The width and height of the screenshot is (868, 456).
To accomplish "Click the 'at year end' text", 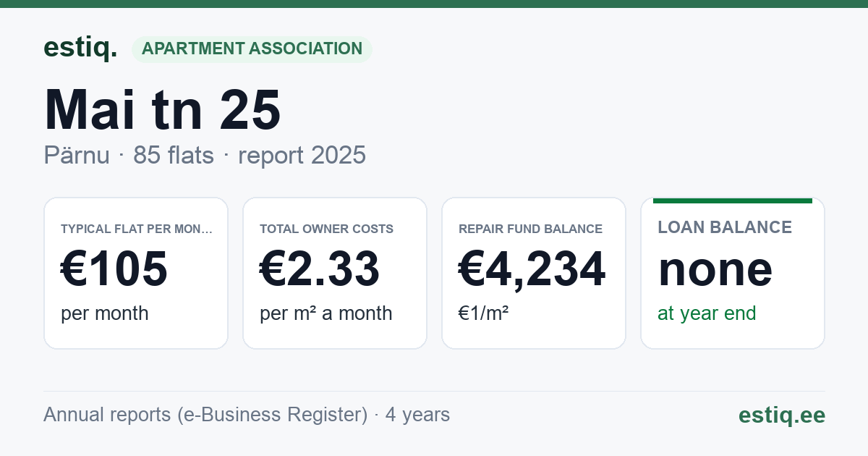I will [x=707, y=313].
